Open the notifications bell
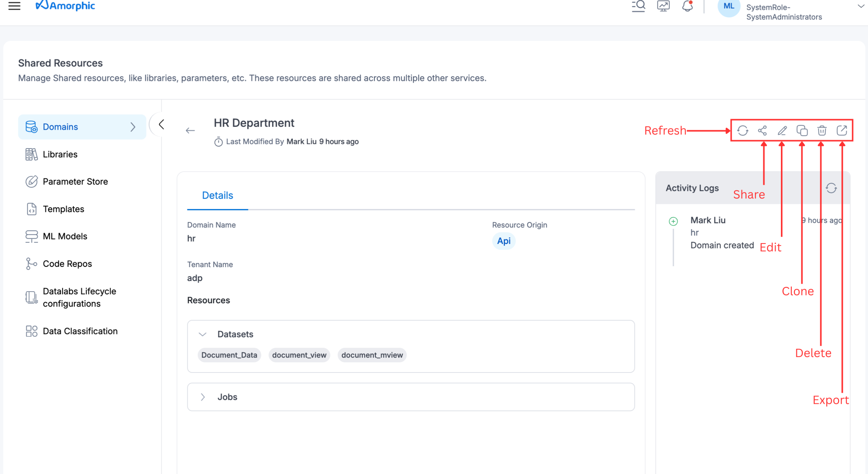The height and width of the screenshot is (474, 868). (x=687, y=6)
